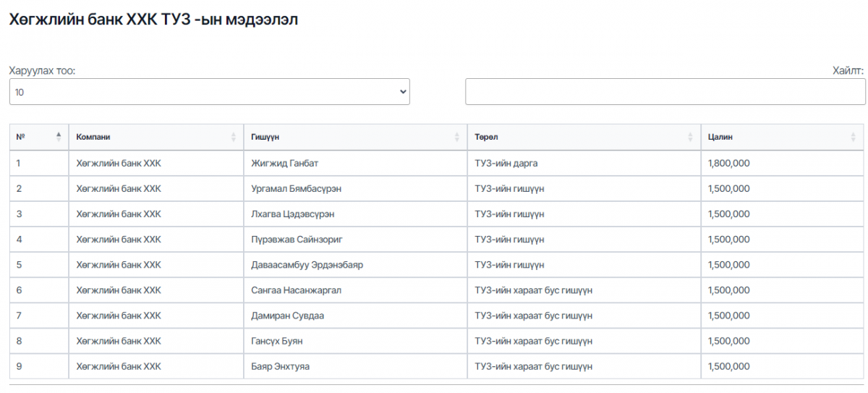
Task: Click the 1,800,000 salary cell
Action: [x=728, y=164]
